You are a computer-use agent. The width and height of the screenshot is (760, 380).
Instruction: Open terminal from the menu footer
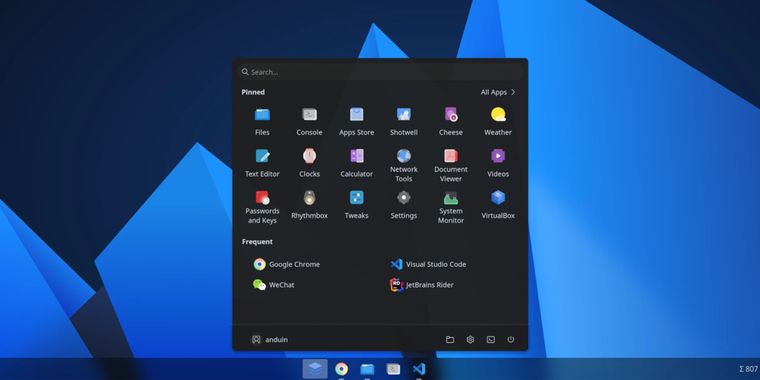(491, 340)
